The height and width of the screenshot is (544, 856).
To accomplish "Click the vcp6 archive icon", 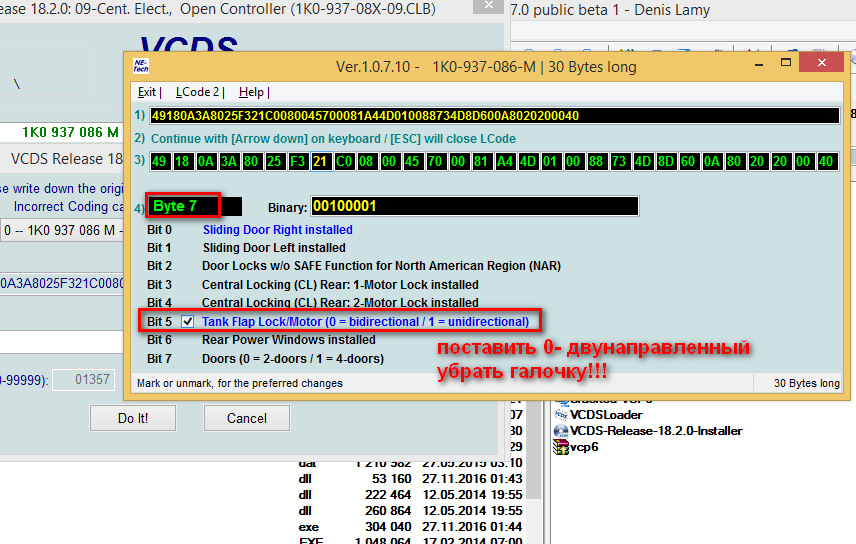I will point(561,447).
